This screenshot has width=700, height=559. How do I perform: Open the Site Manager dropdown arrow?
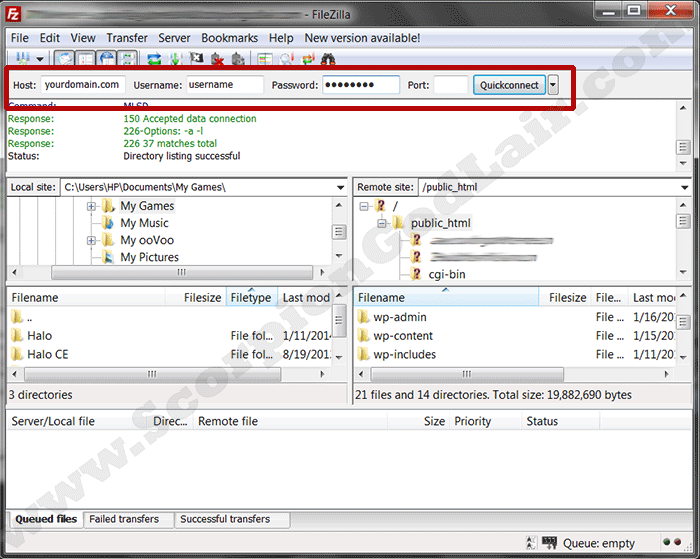click(40, 58)
